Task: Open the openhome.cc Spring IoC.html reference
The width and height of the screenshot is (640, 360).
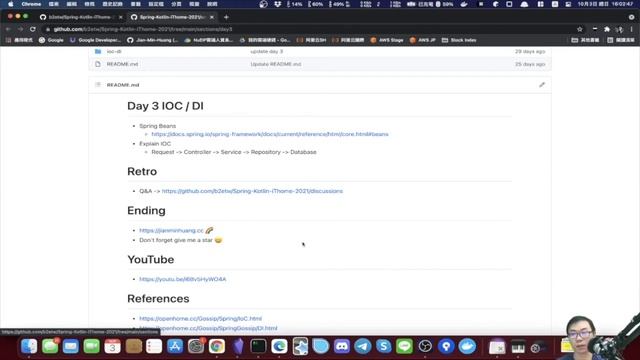Action: [x=200, y=318]
